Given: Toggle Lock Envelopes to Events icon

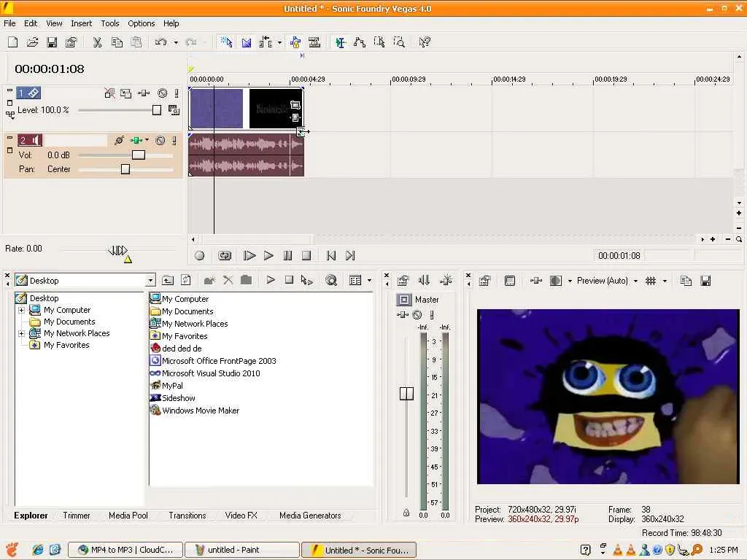Looking at the screenshot, I should pos(295,42).
